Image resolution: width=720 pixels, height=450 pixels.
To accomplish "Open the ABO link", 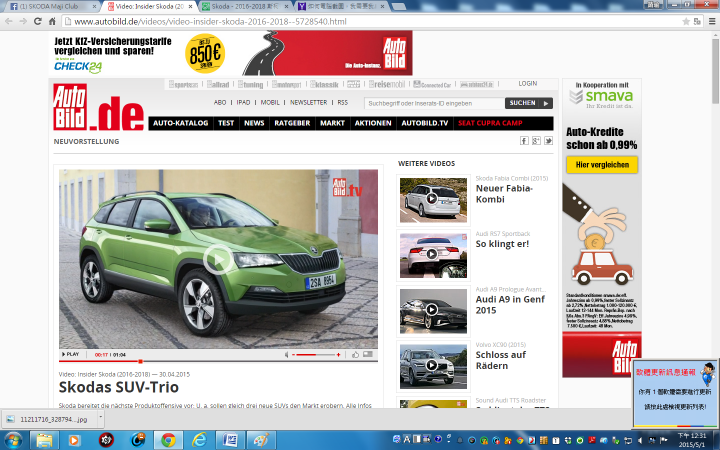I will click(220, 102).
